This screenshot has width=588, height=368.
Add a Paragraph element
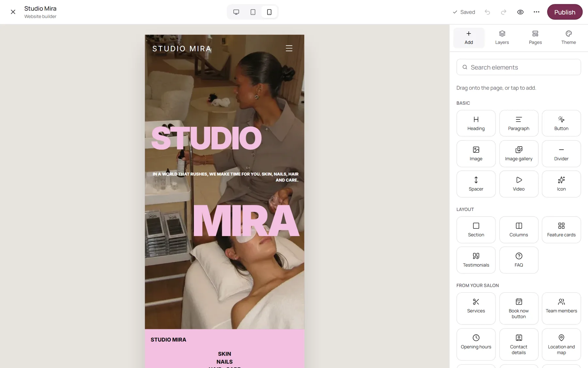point(519,123)
